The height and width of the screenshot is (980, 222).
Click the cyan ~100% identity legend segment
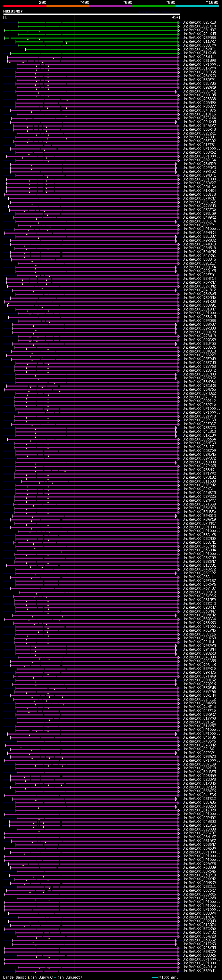(197, 6)
